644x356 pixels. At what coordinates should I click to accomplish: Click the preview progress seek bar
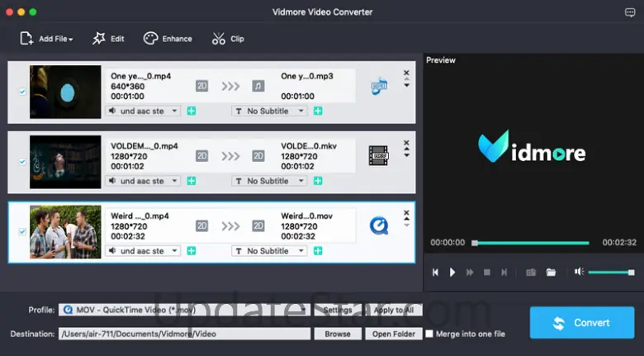(530, 243)
